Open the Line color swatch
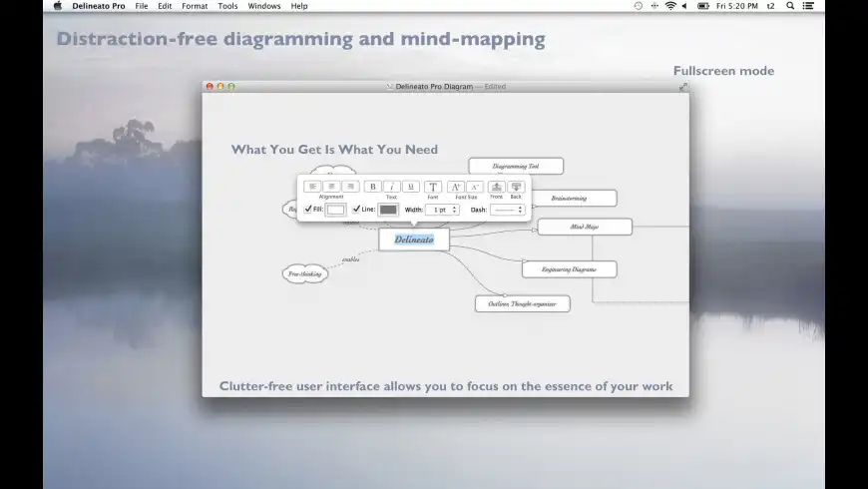Viewport: 868px width, 489px height. [x=388, y=210]
